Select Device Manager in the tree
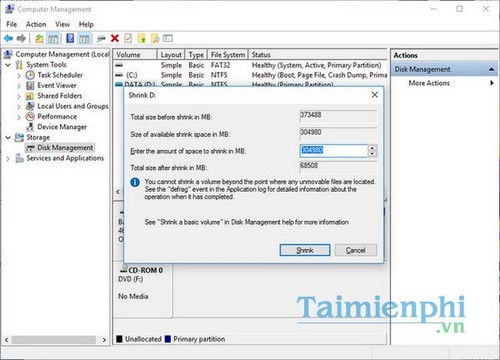Screen dimensions: 500x360 click(62, 127)
